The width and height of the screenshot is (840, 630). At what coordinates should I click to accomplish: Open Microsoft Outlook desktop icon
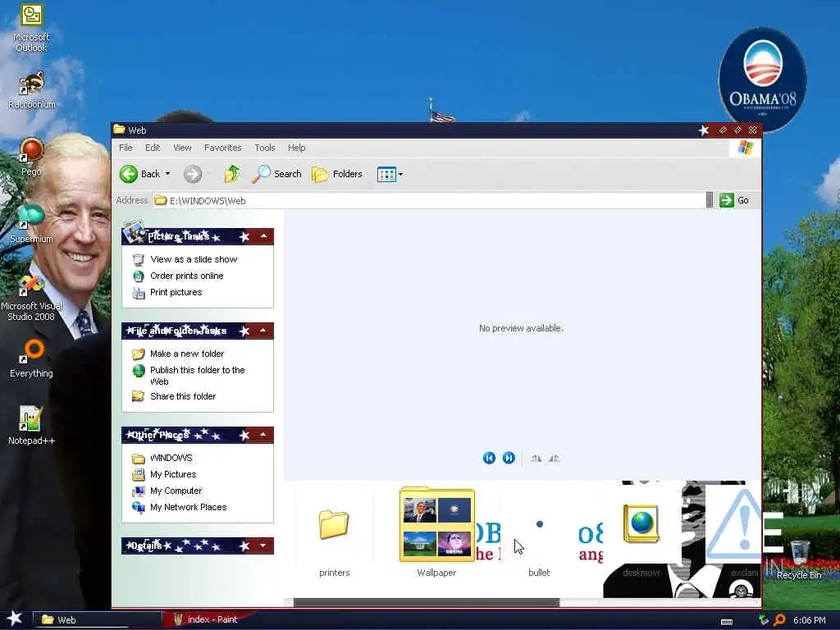(31, 27)
